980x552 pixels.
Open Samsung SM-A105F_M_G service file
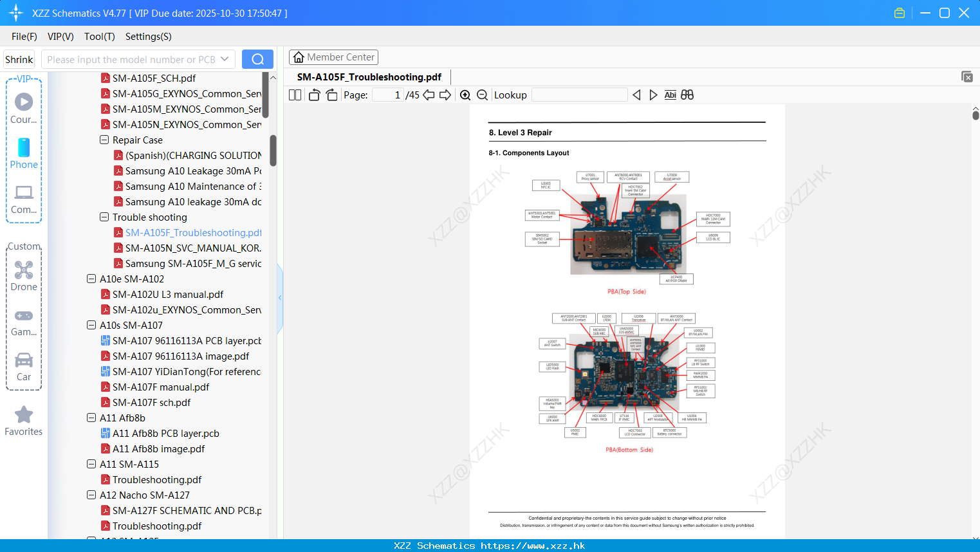[187, 264]
